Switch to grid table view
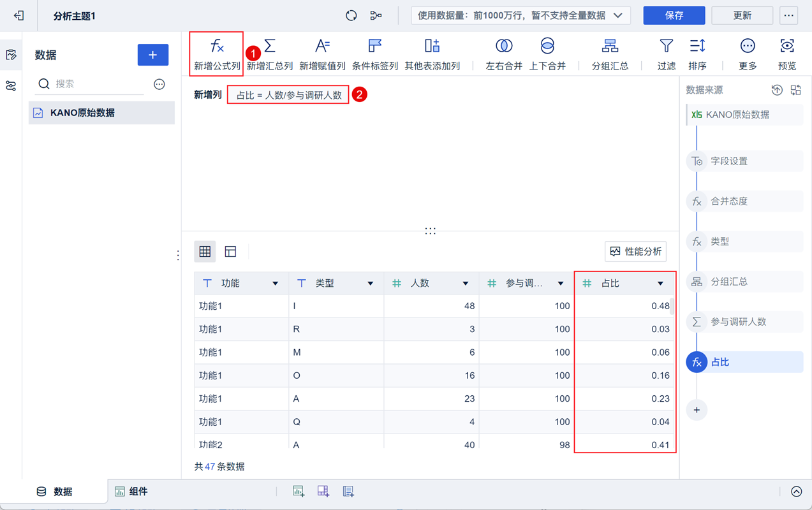 (205, 252)
